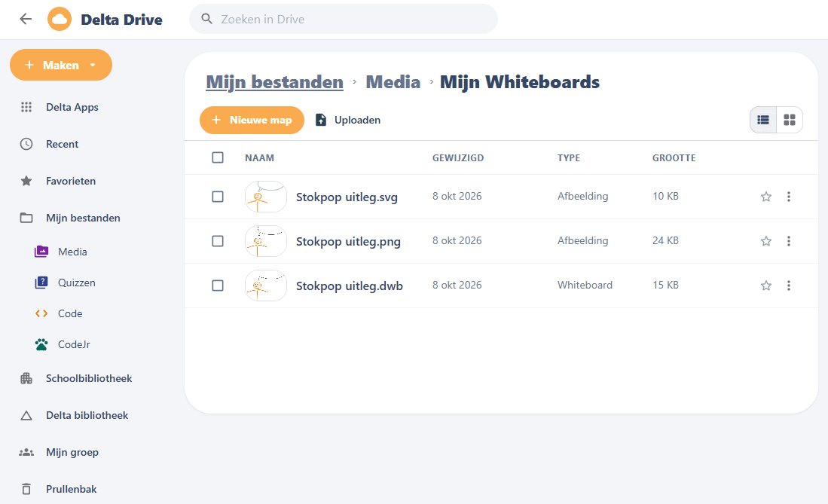Open more options for Stokpop uitleg.svg
Screen dimensions: 828x504
click(x=789, y=197)
